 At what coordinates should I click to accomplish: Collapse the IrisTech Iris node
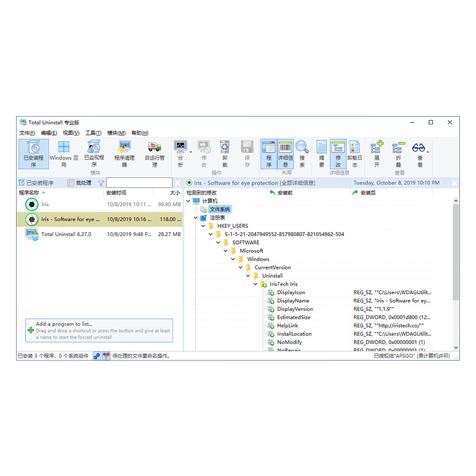(x=256, y=284)
